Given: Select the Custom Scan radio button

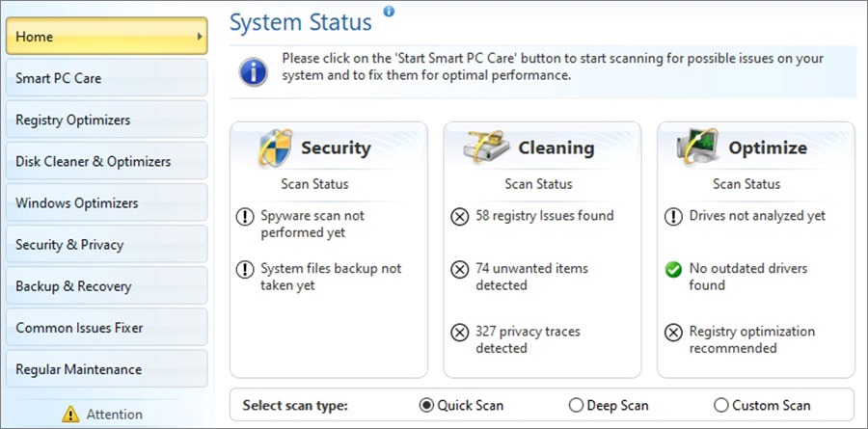Looking at the screenshot, I should [720, 405].
